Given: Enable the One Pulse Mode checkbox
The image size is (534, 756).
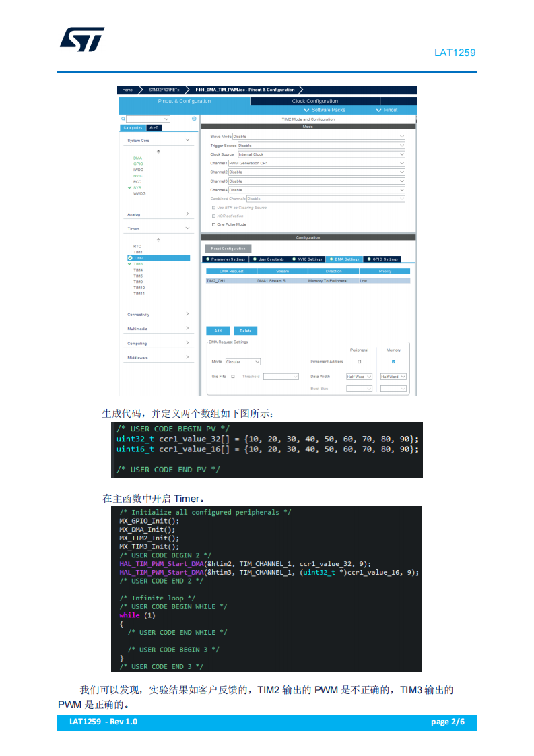Looking at the screenshot, I should click(214, 224).
